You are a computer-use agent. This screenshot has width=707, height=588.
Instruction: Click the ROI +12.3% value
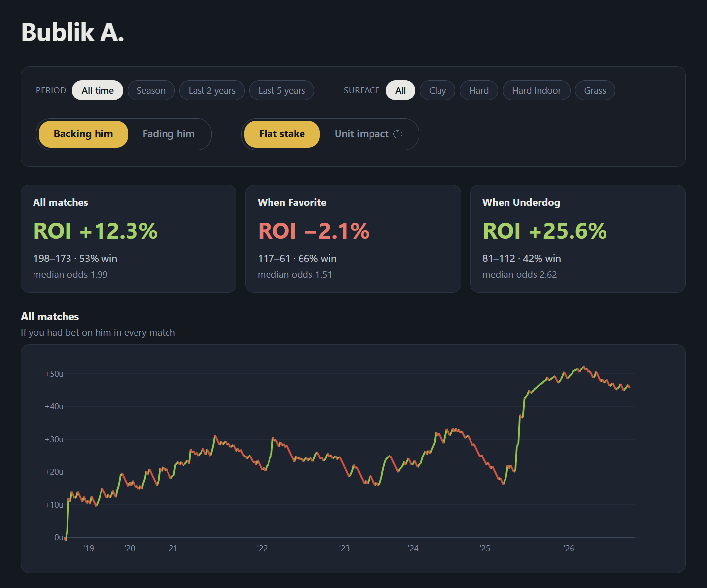coord(96,230)
